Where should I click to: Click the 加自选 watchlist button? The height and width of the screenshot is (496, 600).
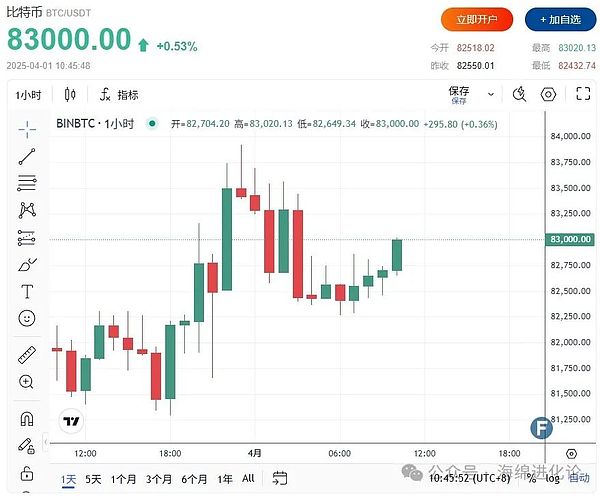tap(558, 19)
